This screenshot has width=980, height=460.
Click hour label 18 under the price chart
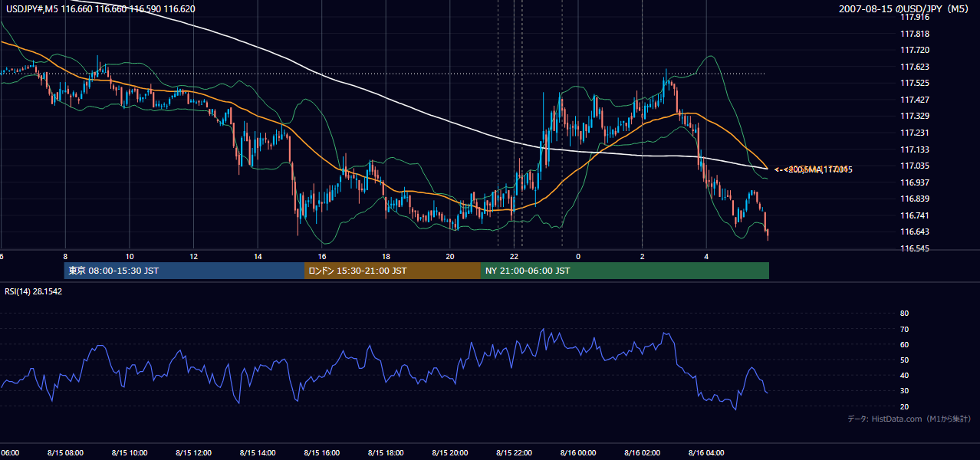pos(386,257)
